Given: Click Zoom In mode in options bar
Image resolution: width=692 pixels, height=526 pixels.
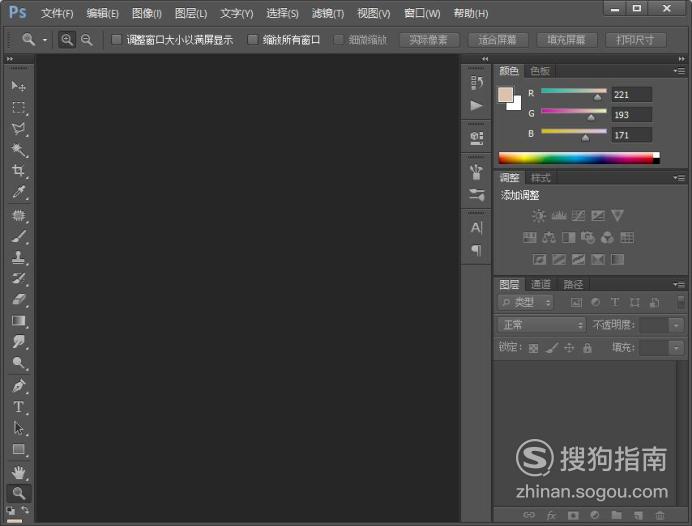Looking at the screenshot, I should [67, 40].
